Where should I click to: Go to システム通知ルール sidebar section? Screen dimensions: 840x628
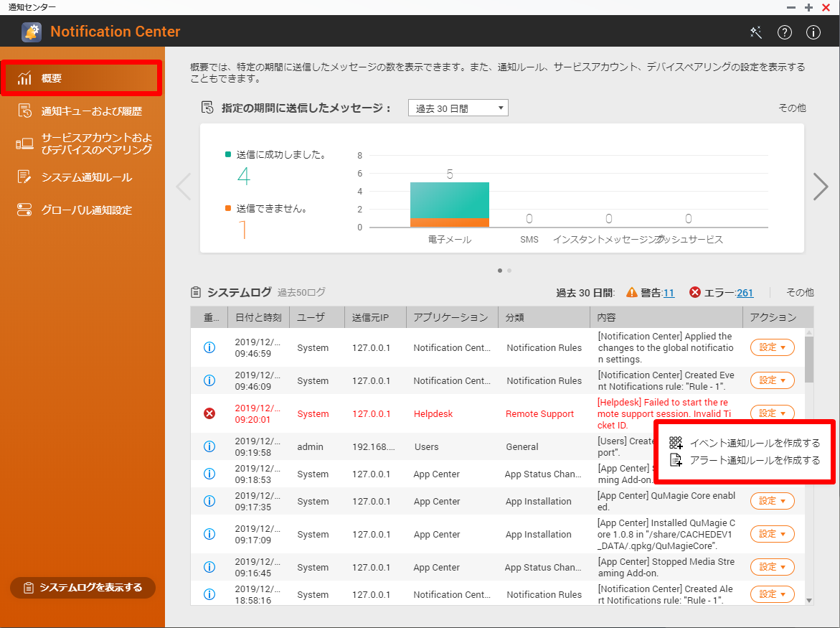coord(86,177)
